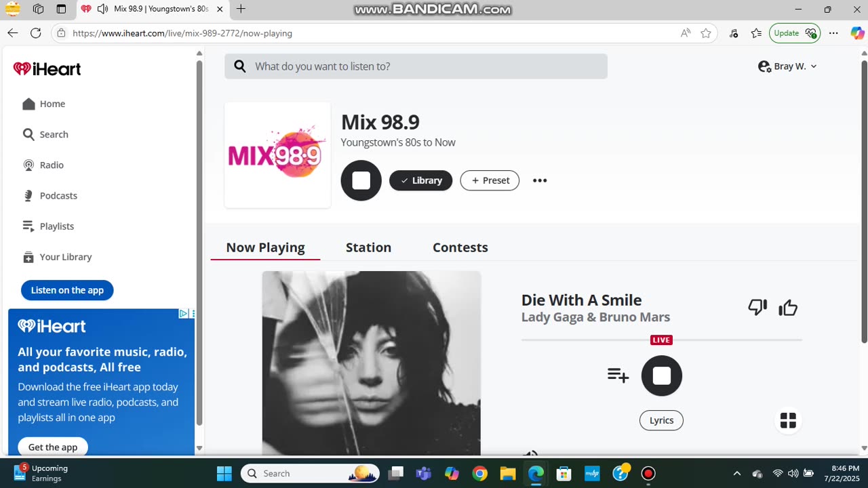
Task: Expand the Bray W. account dropdown
Action: [787, 66]
